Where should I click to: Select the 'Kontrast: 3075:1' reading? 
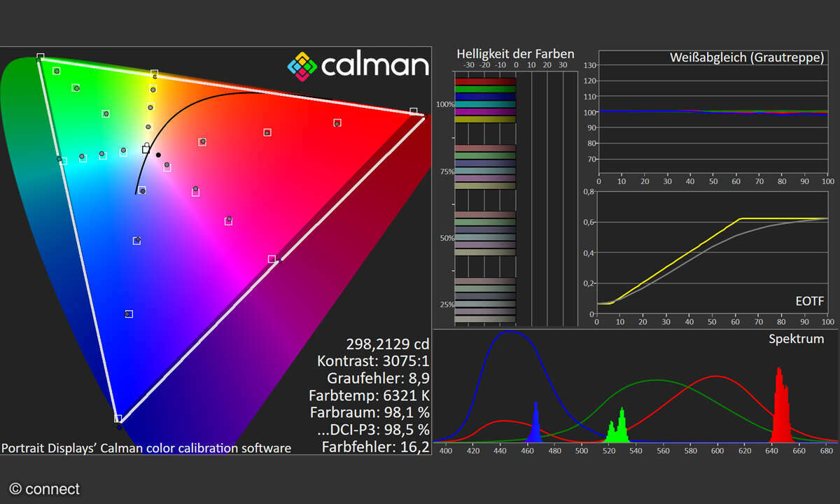(373, 361)
